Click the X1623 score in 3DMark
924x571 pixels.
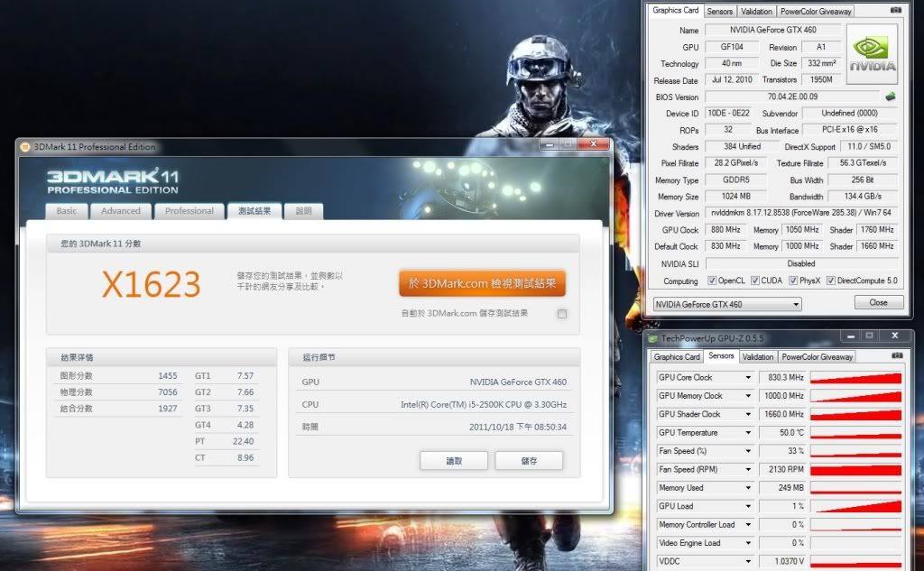pyautogui.click(x=152, y=285)
